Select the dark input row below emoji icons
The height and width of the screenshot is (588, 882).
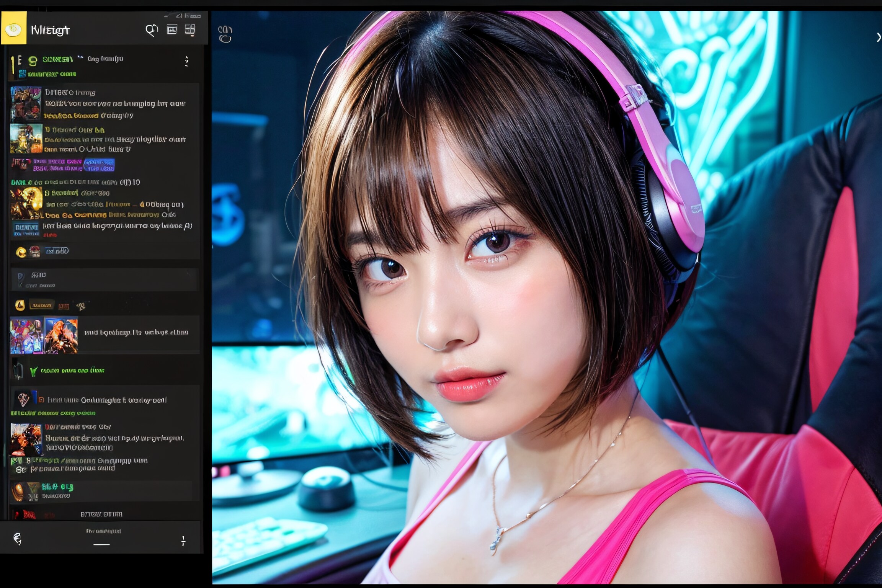tap(104, 280)
